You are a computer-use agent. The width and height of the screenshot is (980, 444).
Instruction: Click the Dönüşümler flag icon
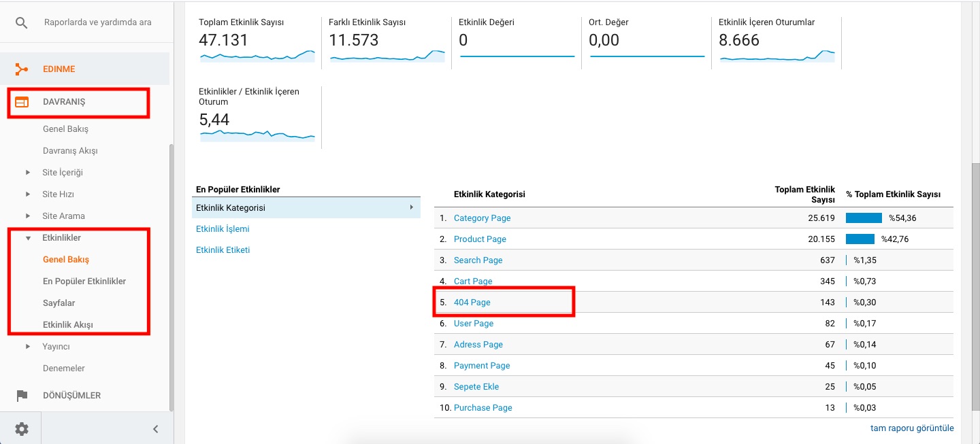[22, 395]
